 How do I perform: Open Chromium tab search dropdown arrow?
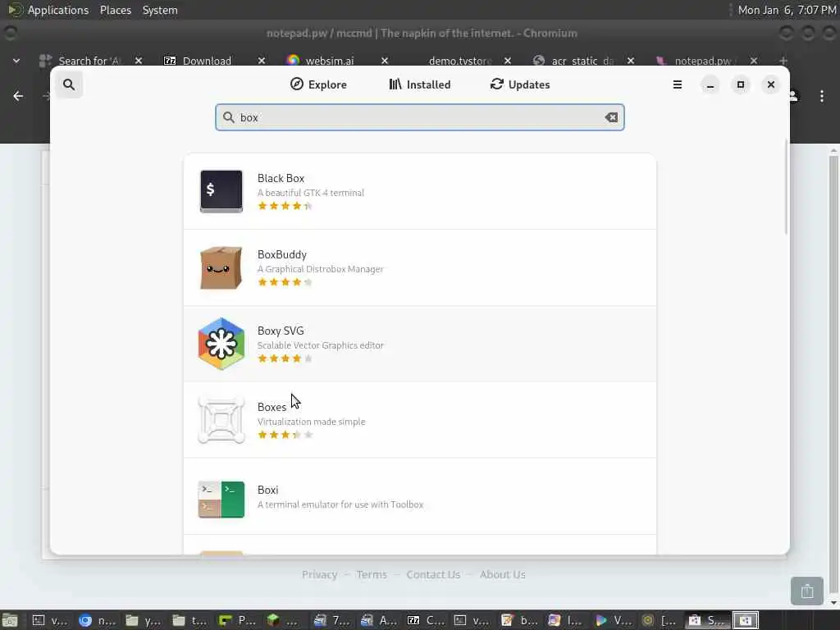click(16, 61)
